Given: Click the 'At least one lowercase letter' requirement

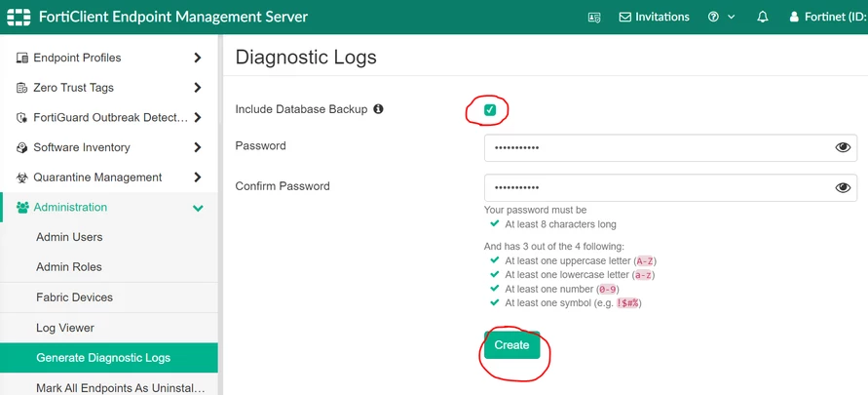Looking at the screenshot, I should pyautogui.click(x=581, y=275).
